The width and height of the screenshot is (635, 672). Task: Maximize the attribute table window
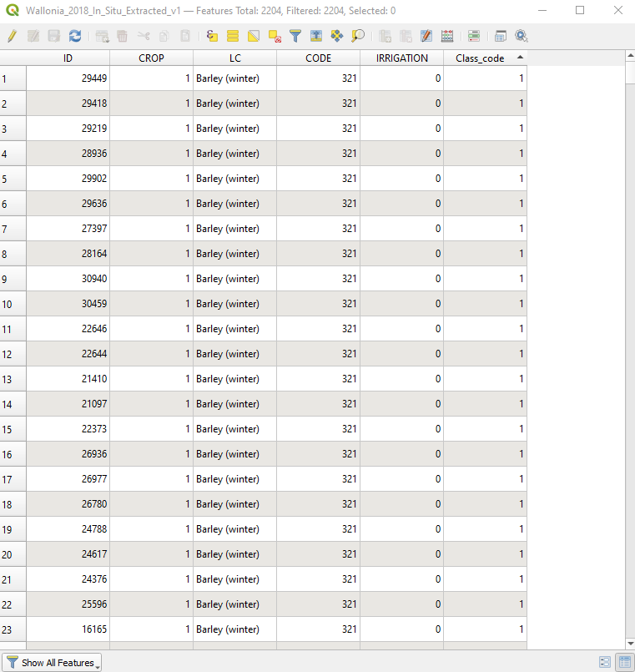(x=580, y=10)
